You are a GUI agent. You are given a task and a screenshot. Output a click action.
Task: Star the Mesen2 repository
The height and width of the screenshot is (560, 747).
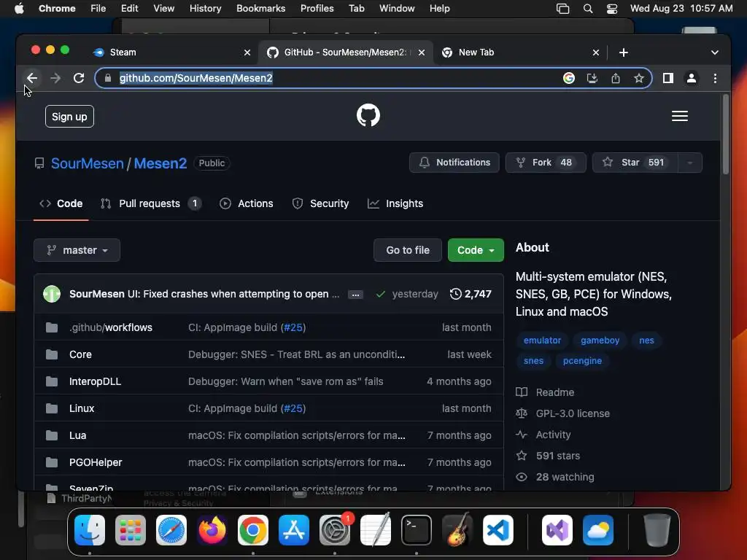635,163
